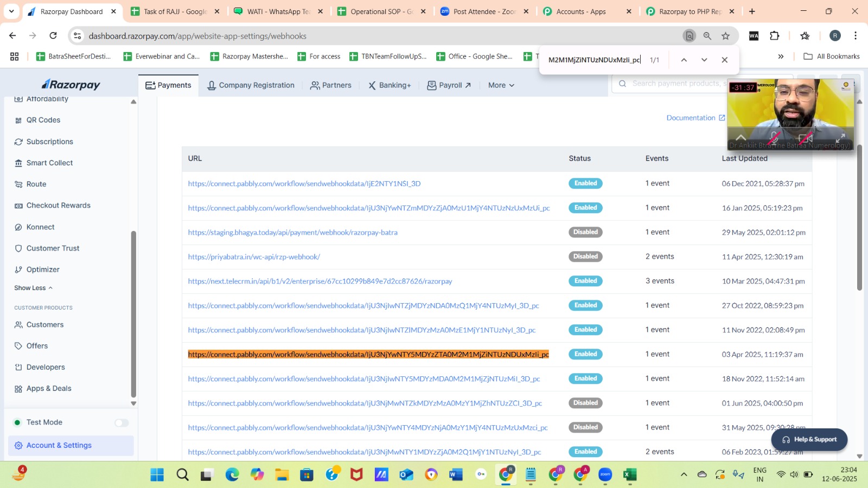Image resolution: width=868 pixels, height=488 pixels.
Task: Open Zoom from taskbar
Action: point(605,475)
